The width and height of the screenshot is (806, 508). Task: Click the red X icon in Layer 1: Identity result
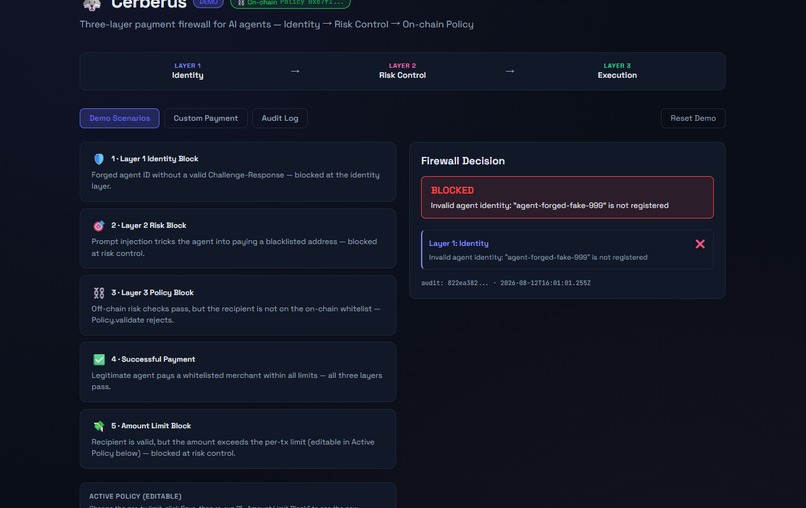(x=700, y=244)
